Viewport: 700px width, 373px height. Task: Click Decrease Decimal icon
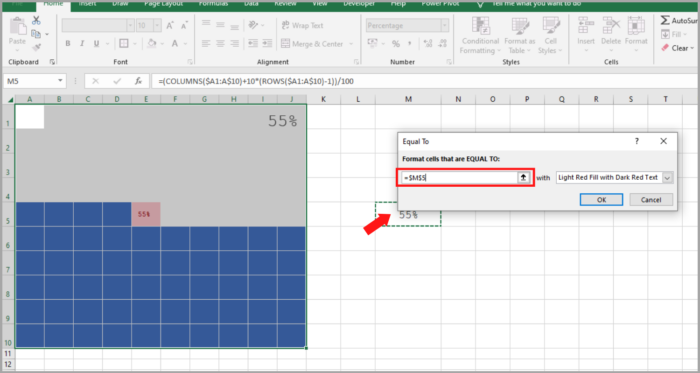click(x=442, y=44)
